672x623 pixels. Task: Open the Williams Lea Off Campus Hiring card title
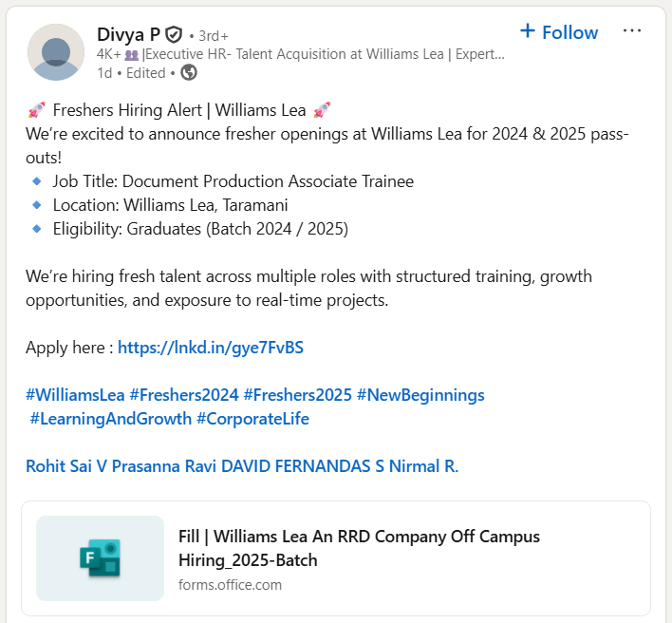pyautogui.click(x=359, y=548)
